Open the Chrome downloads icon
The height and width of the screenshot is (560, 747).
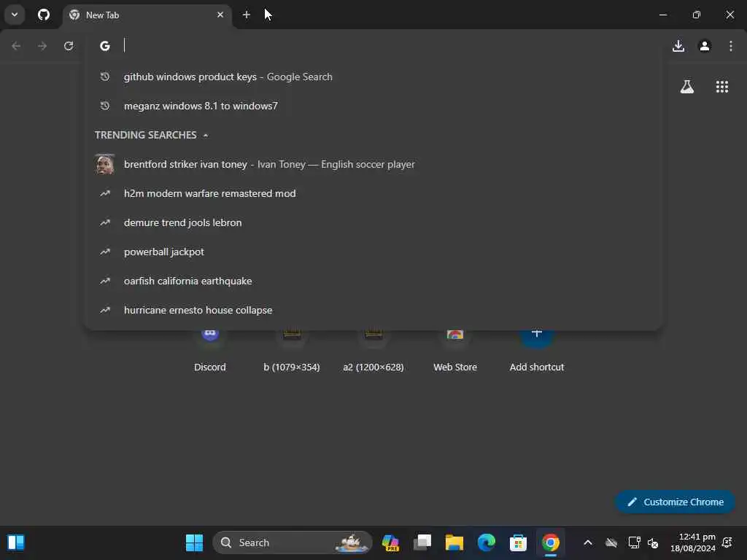tap(678, 46)
